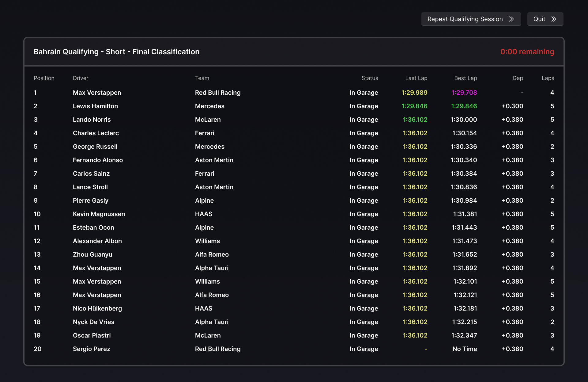Click the Gap column header

[x=518, y=78]
